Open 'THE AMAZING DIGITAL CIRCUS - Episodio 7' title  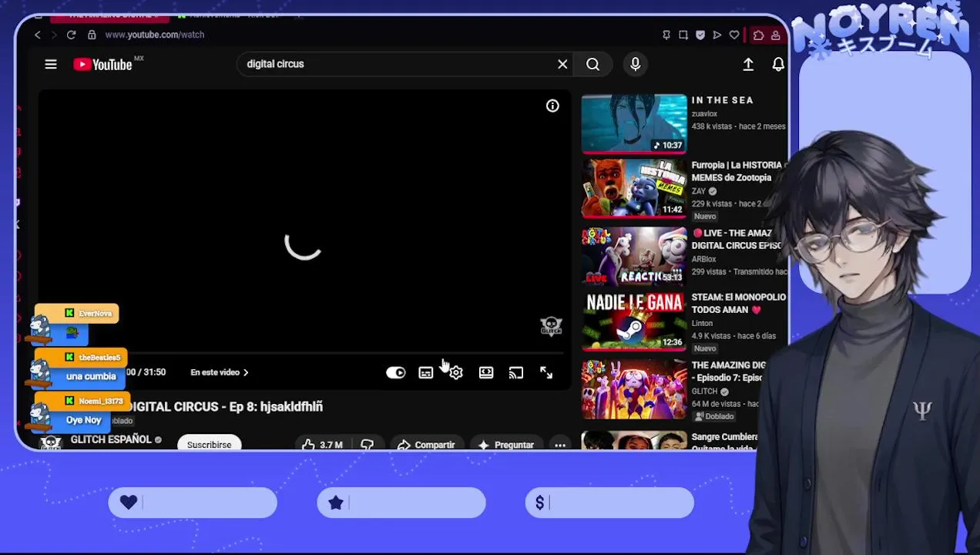[729, 372]
